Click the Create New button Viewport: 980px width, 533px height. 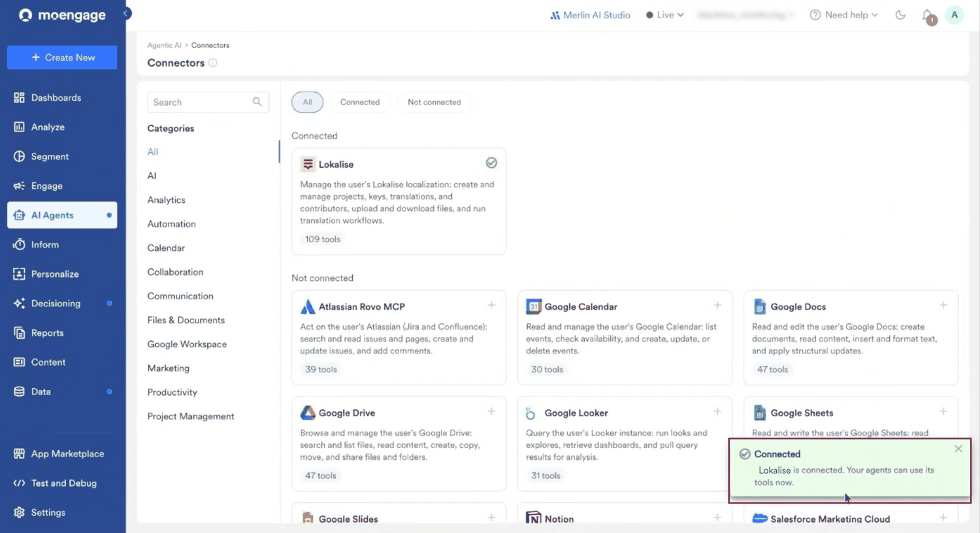(62, 57)
